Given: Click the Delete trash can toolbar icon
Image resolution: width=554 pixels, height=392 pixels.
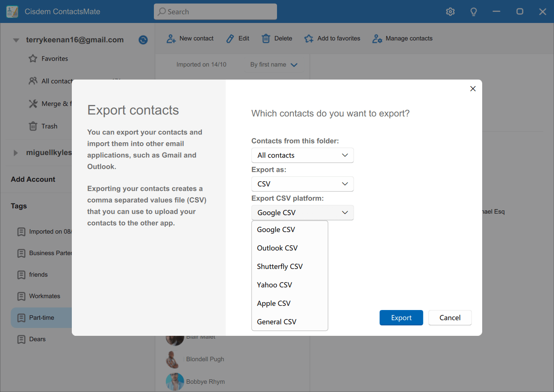Looking at the screenshot, I should click(266, 39).
